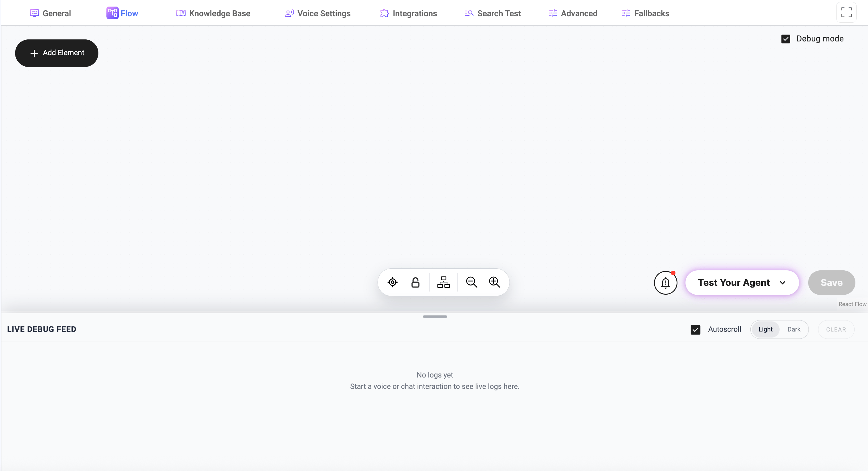
Task: Switch to the Knowledge Base tab
Action: click(213, 13)
